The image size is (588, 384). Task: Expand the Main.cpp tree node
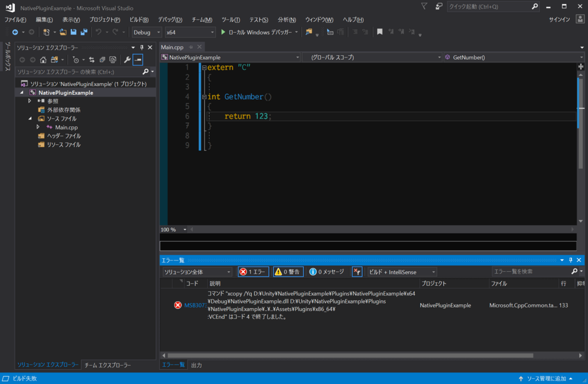coord(38,127)
